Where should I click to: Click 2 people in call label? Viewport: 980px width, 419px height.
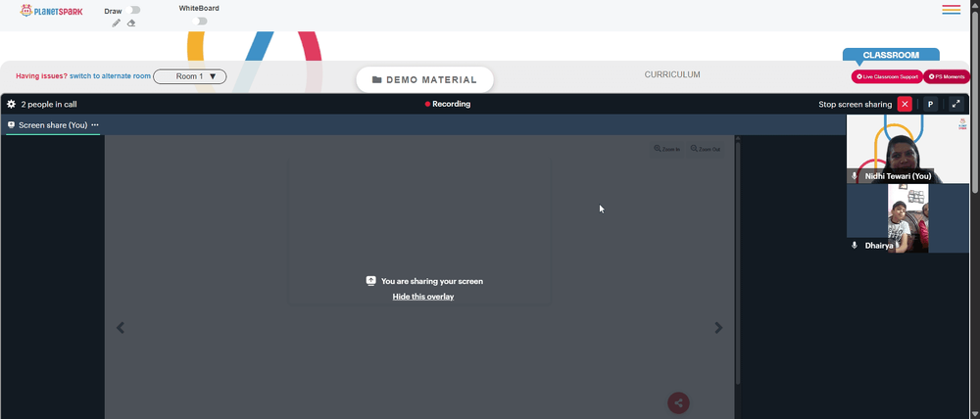click(49, 105)
